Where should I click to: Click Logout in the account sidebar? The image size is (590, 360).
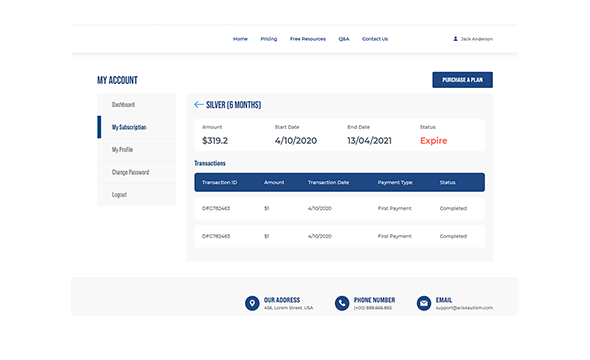click(137, 194)
